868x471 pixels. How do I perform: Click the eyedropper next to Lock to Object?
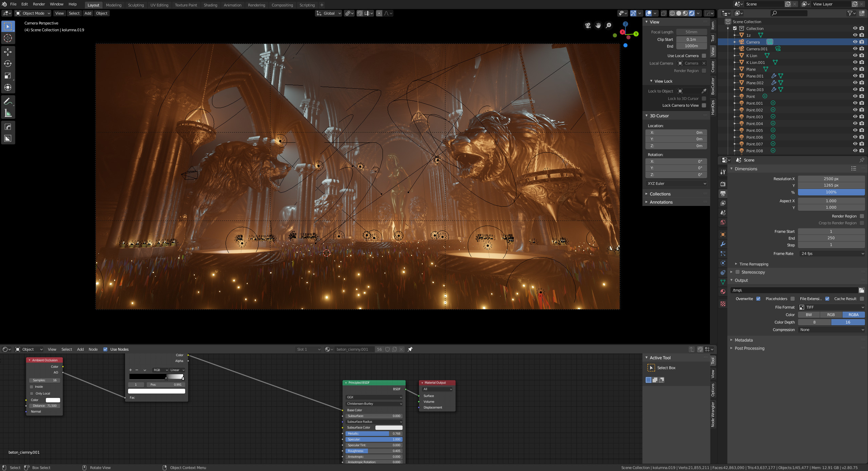click(704, 91)
